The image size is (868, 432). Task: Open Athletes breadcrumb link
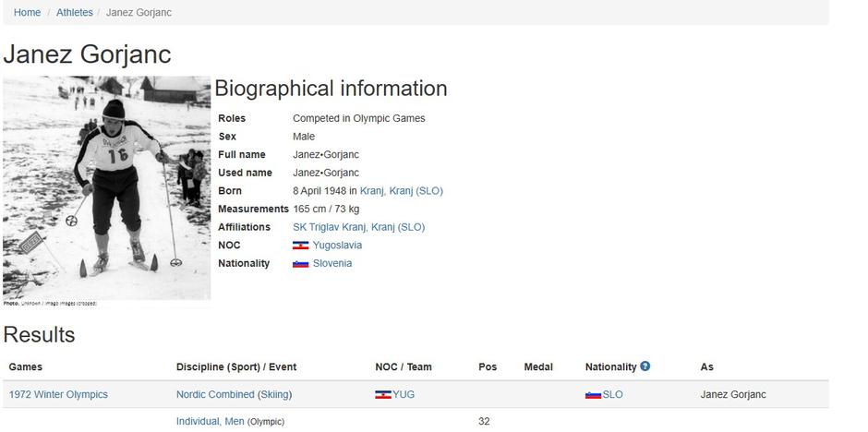(x=75, y=12)
